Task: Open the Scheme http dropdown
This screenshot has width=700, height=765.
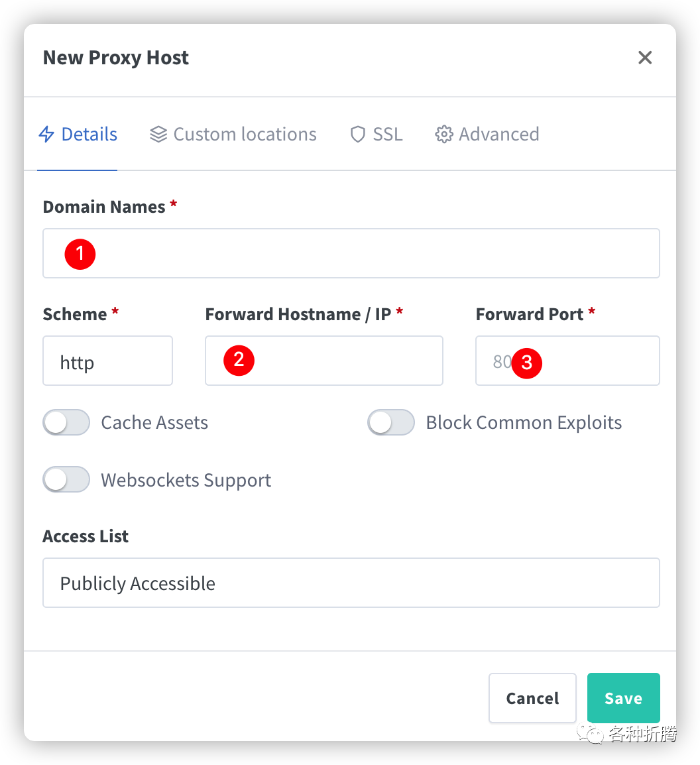Action: point(107,361)
